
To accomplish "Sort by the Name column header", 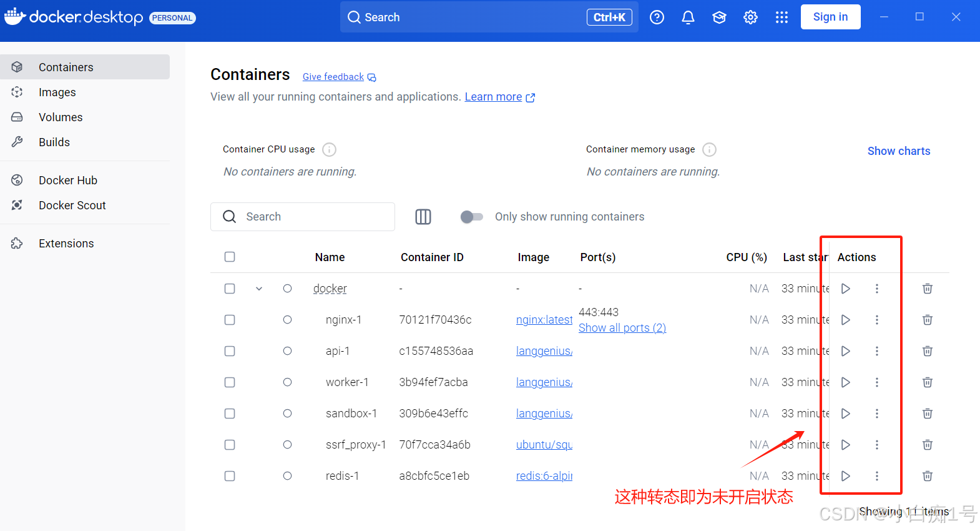I will point(330,257).
